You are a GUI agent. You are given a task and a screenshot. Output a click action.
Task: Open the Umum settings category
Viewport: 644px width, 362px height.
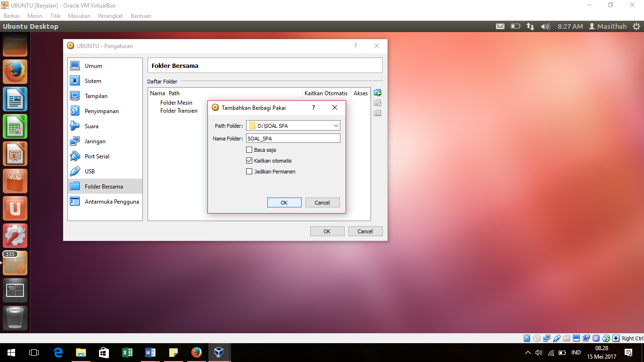pos(105,66)
